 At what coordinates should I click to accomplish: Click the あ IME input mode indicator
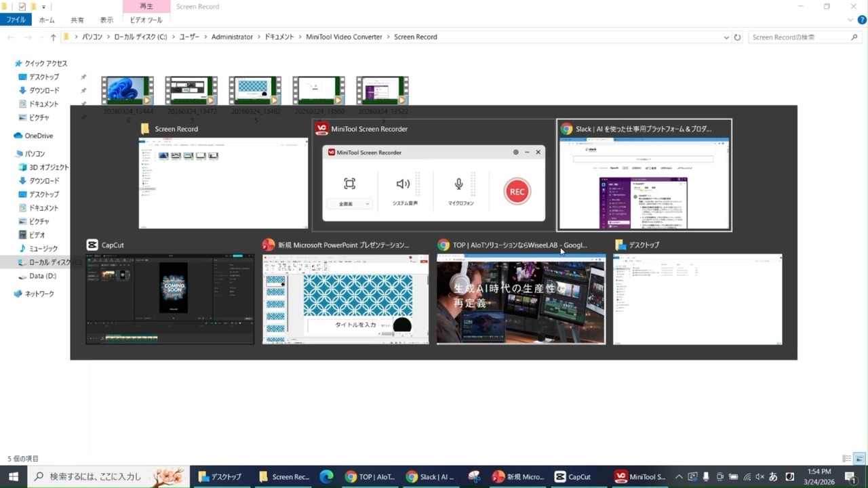pos(774,476)
